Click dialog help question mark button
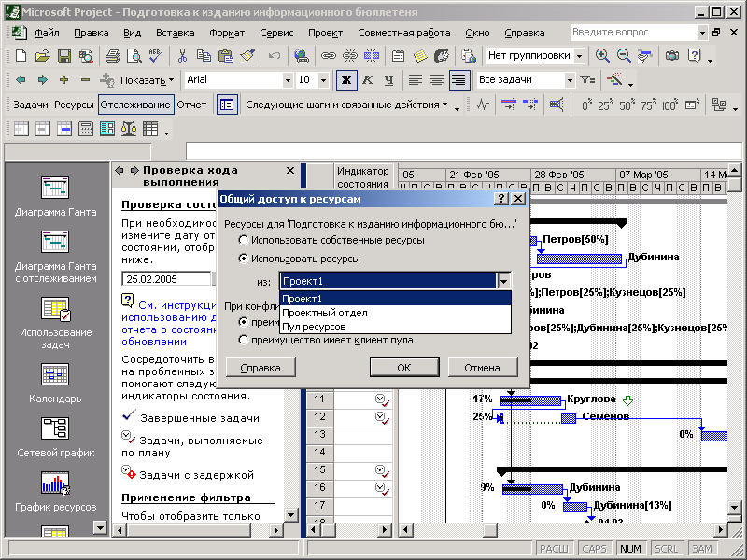 [500, 199]
